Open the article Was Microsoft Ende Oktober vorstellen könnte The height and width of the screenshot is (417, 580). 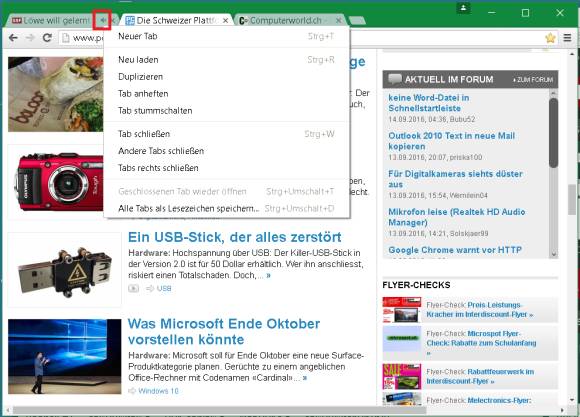pos(224,332)
